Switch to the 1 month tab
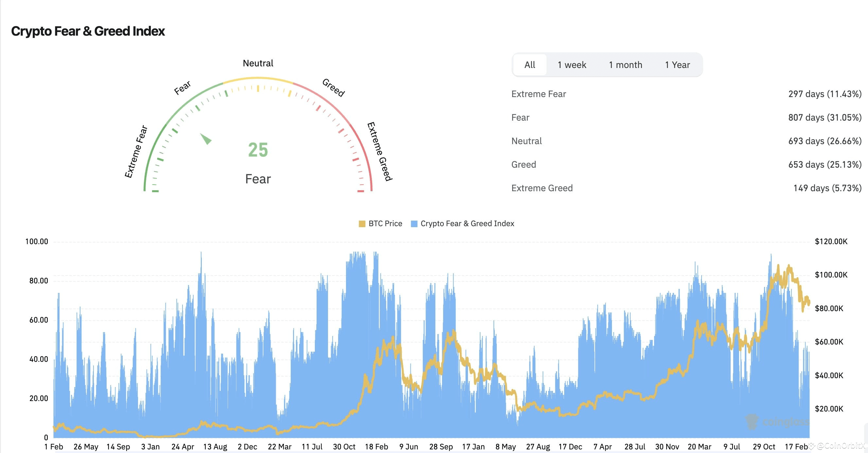This screenshot has width=868, height=453. pos(625,65)
